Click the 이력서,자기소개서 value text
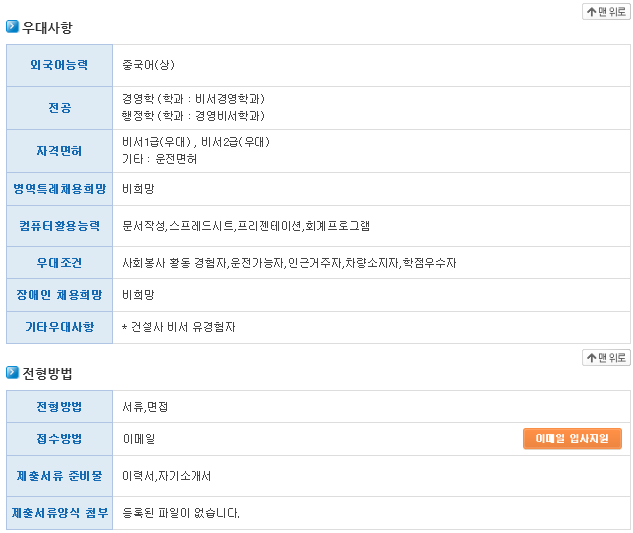633x533 pixels. [x=166, y=476]
